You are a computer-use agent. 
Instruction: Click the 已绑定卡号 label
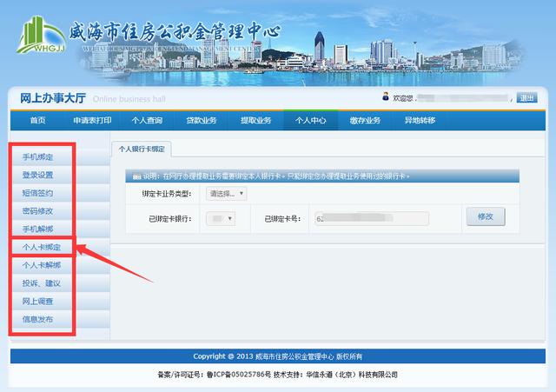point(282,219)
